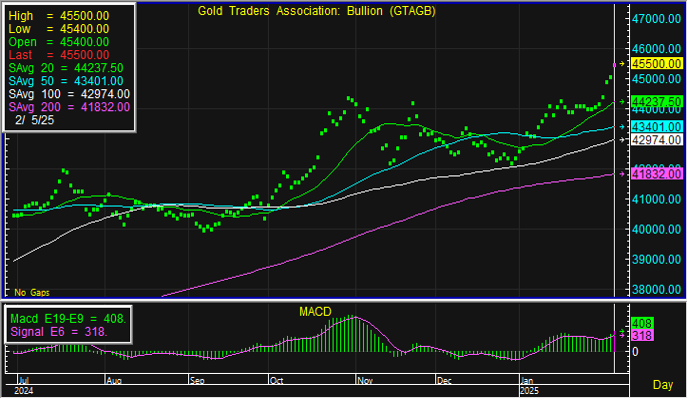Click the Nov label on time axis

(x=365, y=380)
